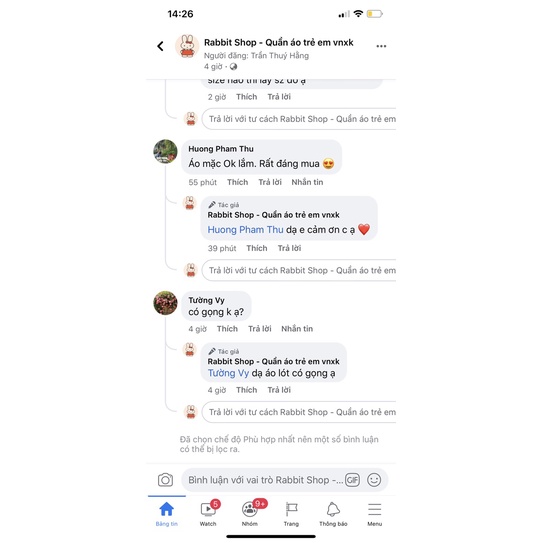Focus reply field below Tường Vy's thread

point(299,412)
